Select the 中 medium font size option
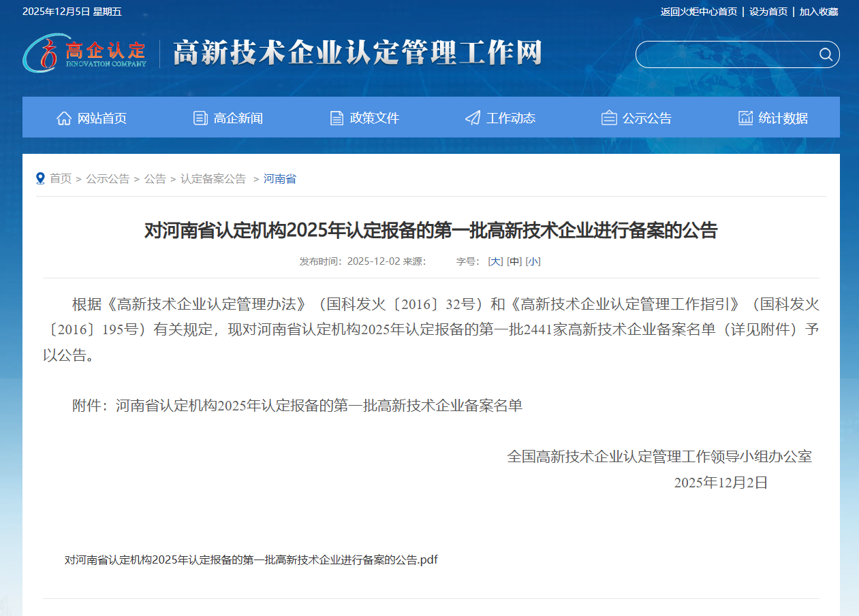 (x=514, y=261)
